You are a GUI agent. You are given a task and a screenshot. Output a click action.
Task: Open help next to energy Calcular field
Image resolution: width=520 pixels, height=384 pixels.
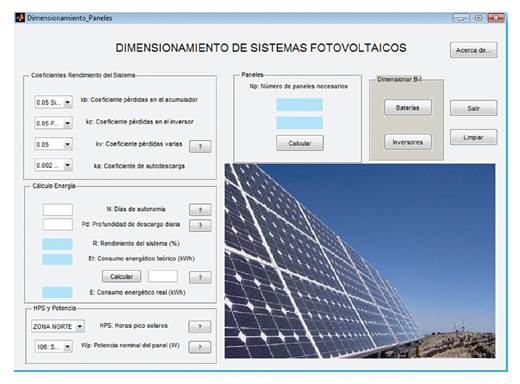[200, 277]
